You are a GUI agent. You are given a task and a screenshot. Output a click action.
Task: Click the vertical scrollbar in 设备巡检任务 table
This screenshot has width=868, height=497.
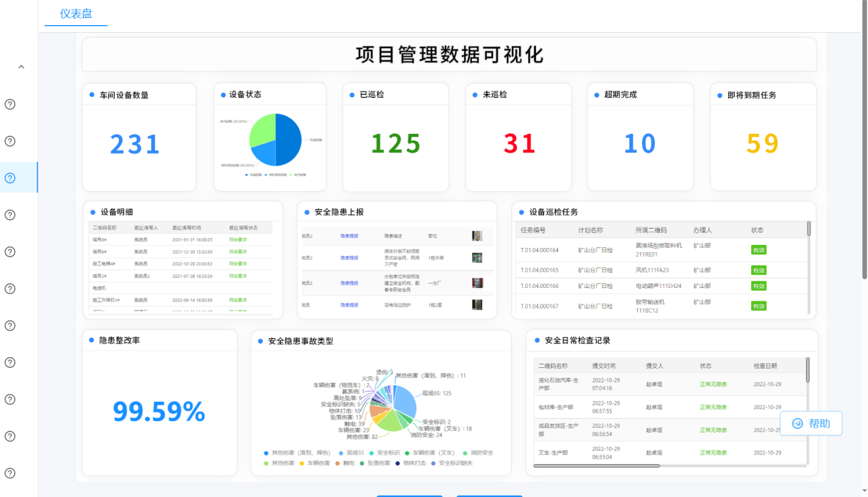(809, 229)
